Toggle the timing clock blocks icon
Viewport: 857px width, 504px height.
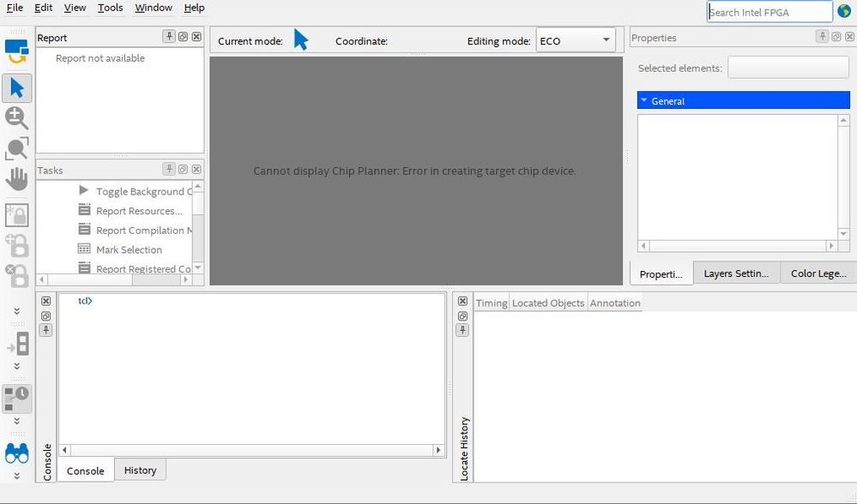(17, 399)
